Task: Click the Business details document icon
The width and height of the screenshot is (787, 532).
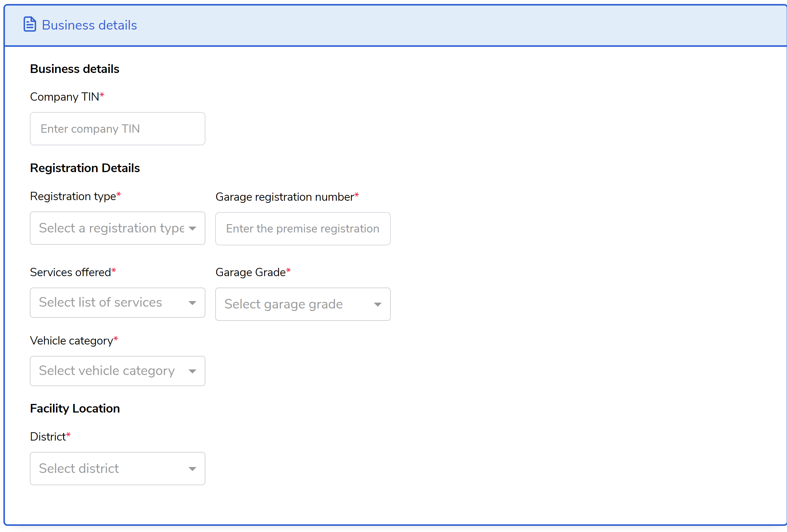Action: (30, 24)
